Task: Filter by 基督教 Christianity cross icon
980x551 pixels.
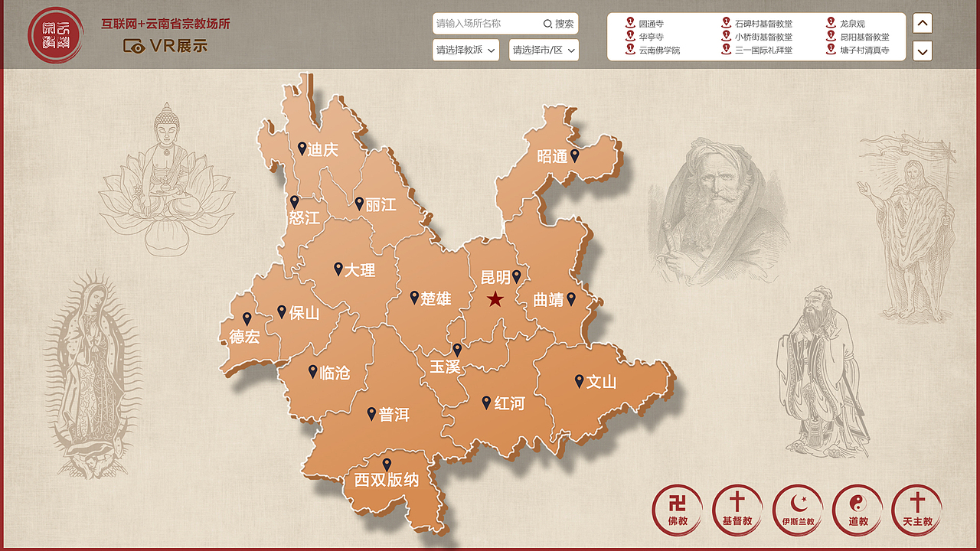Action: coord(737,510)
